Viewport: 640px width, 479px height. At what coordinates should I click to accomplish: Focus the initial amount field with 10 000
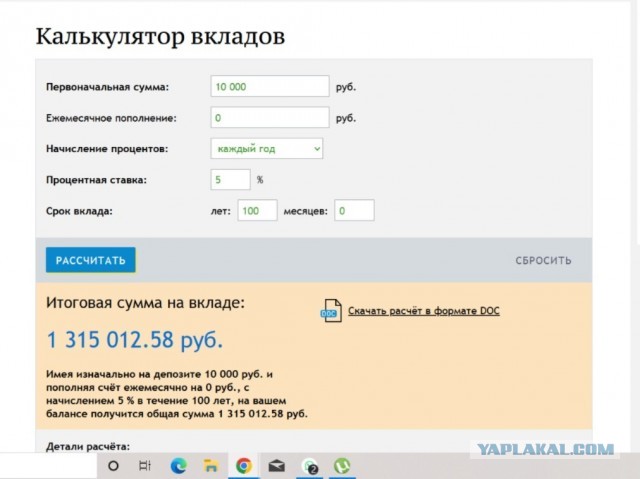pyautogui.click(x=270, y=86)
